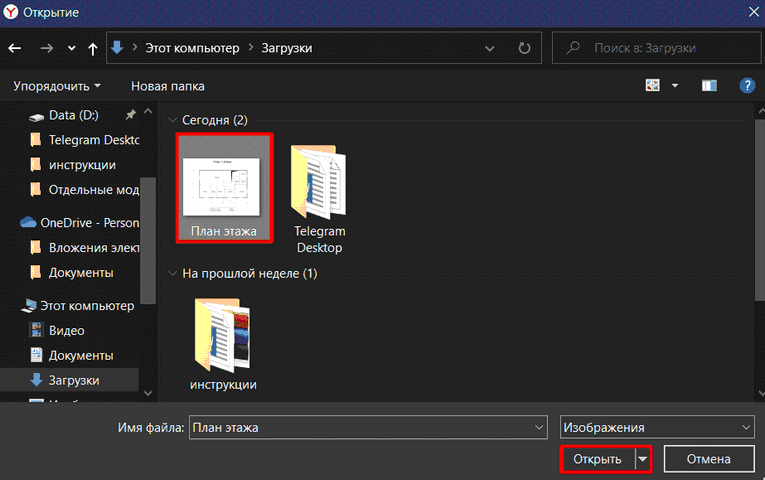This screenshot has width=765, height=480.
Task: Open view options dropdown arrow
Action: coord(675,86)
